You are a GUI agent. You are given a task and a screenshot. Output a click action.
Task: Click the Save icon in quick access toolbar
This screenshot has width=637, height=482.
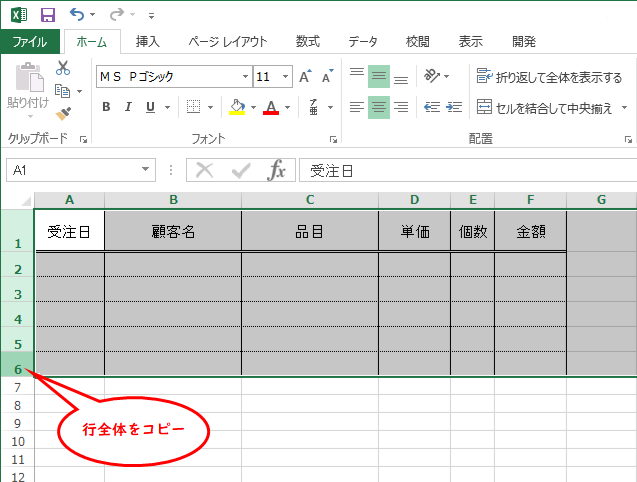[47, 15]
